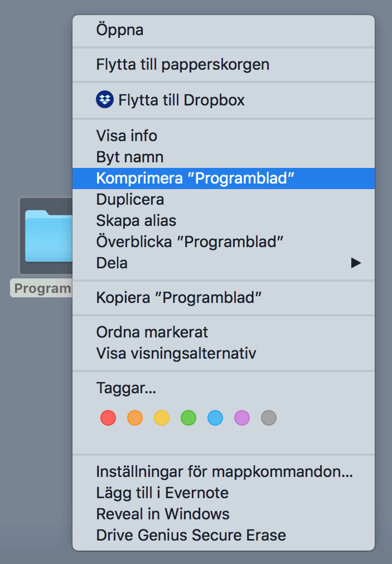Choose Byt namn to rename folder
This screenshot has height=564, width=392.
129,157
